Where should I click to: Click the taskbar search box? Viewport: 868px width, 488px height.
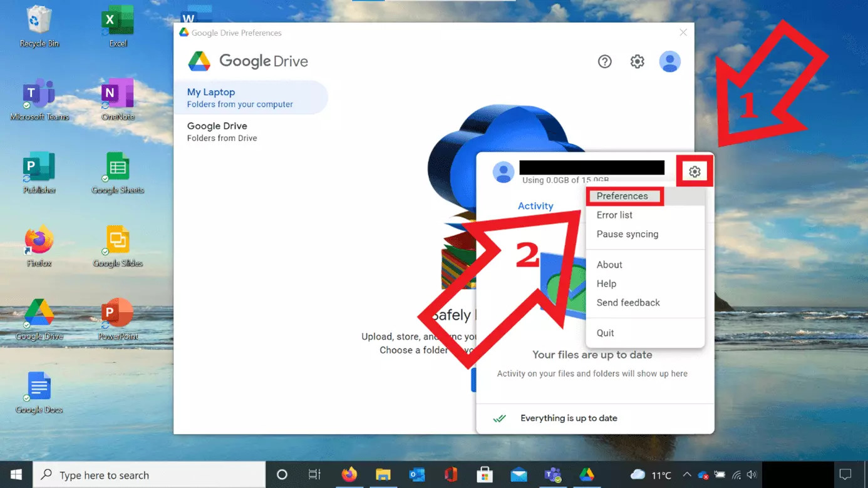[149, 475]
